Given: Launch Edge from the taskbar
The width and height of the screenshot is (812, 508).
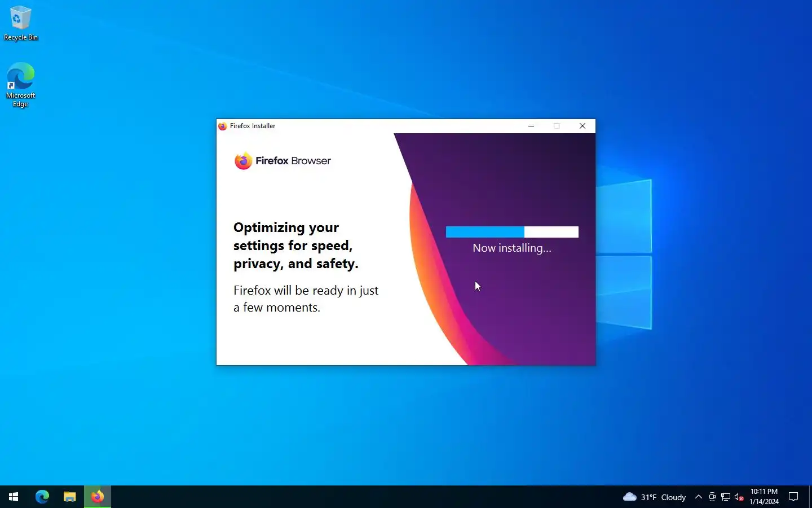Looking at the screenshot, I should [42, 497].
